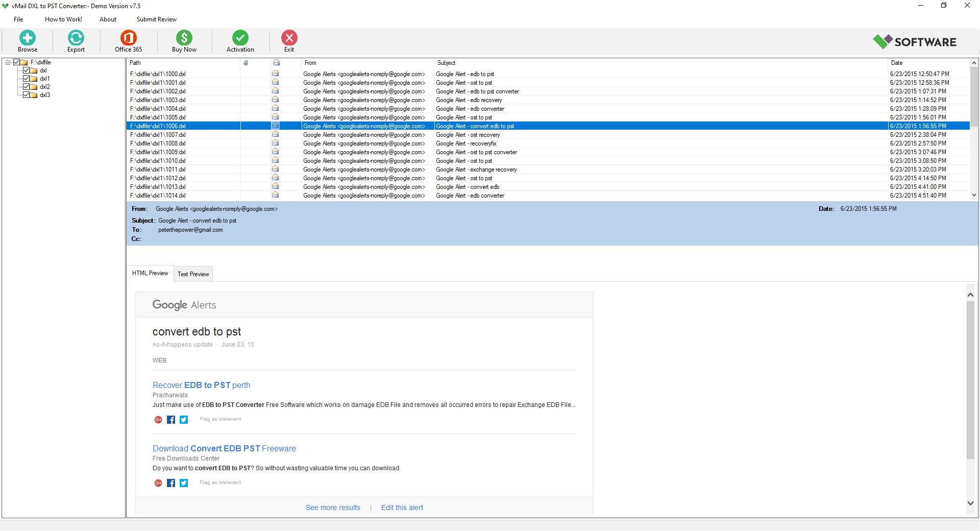
Task: Flag the Free Downloads Center result as irrelevant
Action: (220, 482)
